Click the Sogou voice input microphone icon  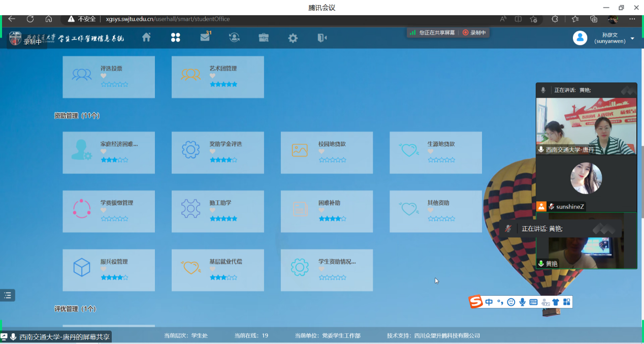click(522, 302)
